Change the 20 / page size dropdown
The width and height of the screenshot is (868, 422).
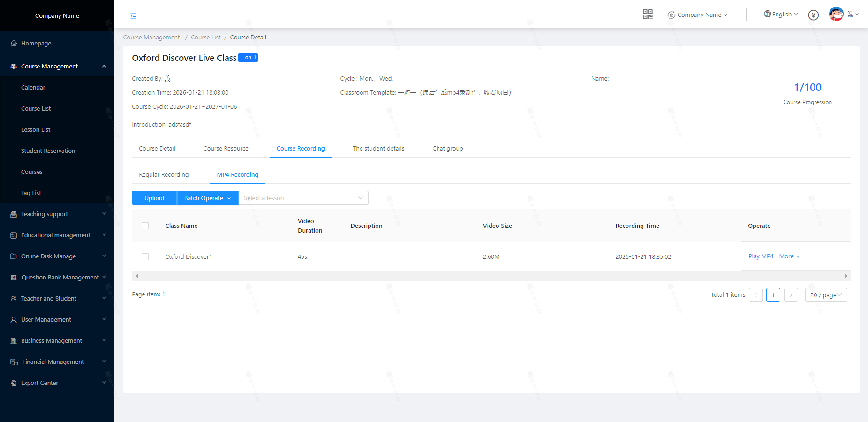coord(826,295)
